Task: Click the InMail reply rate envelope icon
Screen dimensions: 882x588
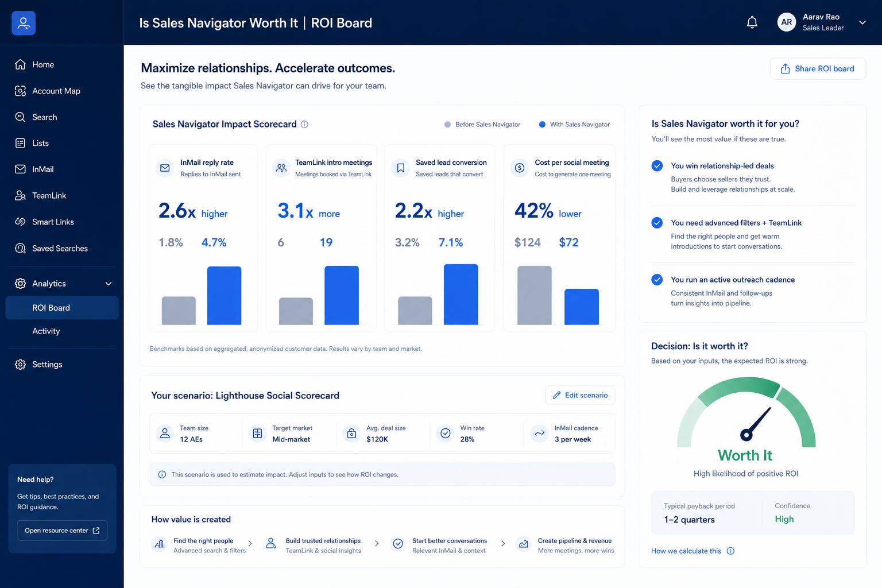Action: 165,168
